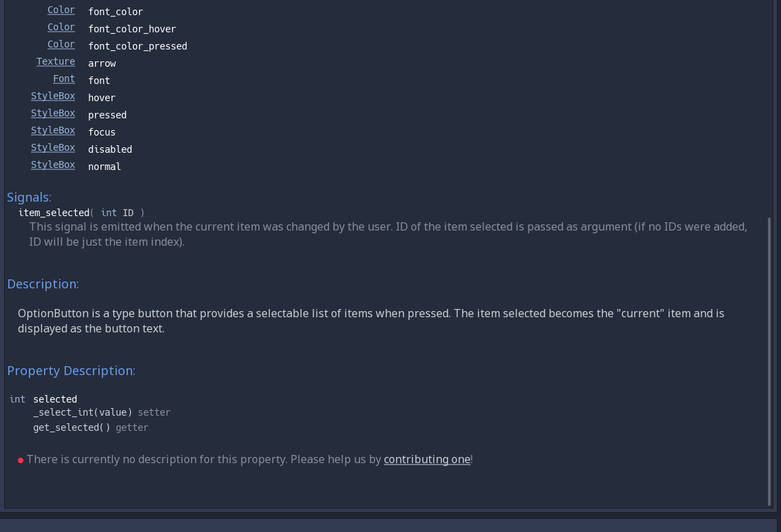Follow the contributing one link

click(x=427, y=459)
